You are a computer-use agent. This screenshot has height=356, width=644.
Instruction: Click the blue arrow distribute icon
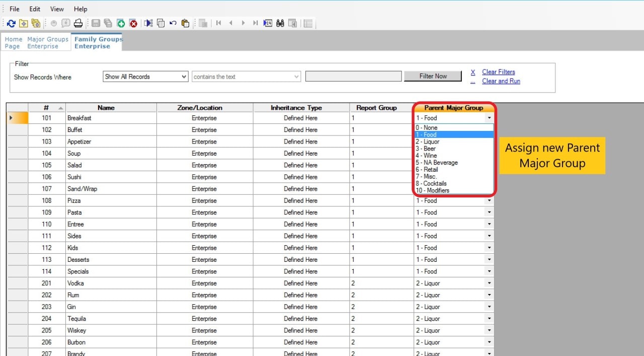click(148, 23)
